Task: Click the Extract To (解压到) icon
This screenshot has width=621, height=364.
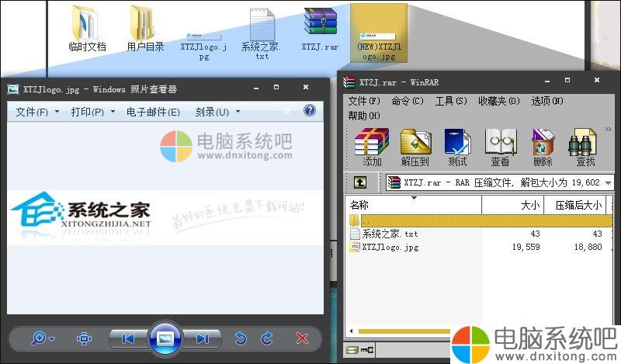Action: [x=415, y=147]
